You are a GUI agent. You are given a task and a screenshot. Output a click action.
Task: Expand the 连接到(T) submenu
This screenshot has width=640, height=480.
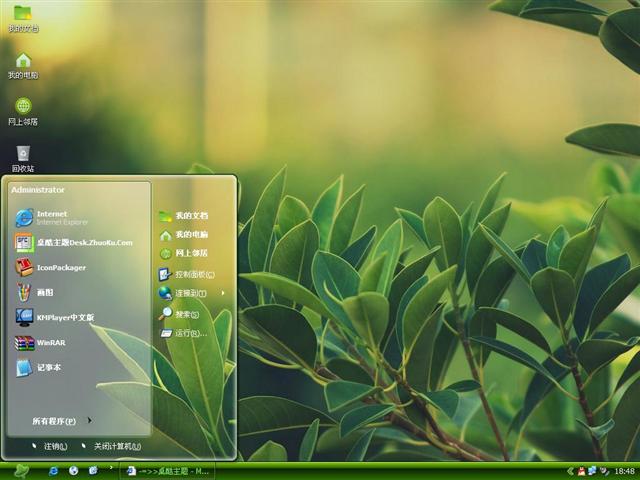point(190,293)
